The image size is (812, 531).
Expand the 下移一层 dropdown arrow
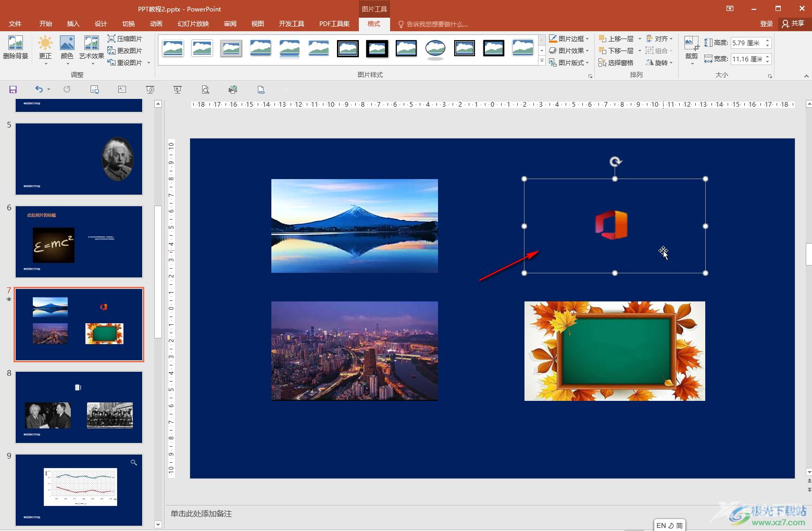[640, 50]
